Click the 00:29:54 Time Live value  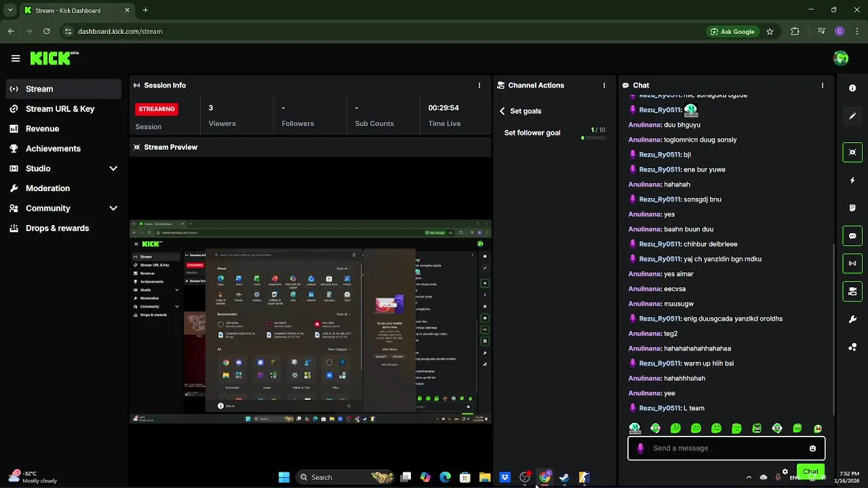pyautogui.click(x=443, y=108)
